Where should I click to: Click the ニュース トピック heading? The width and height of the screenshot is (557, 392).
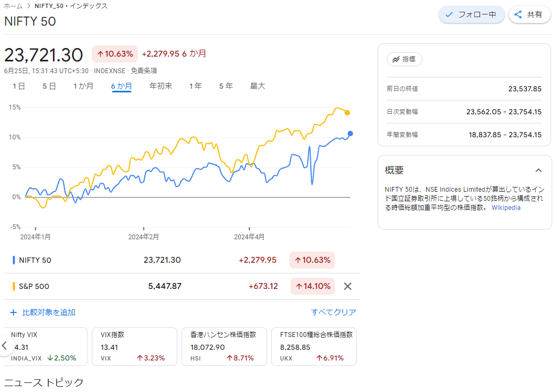[x=44, y=382]
